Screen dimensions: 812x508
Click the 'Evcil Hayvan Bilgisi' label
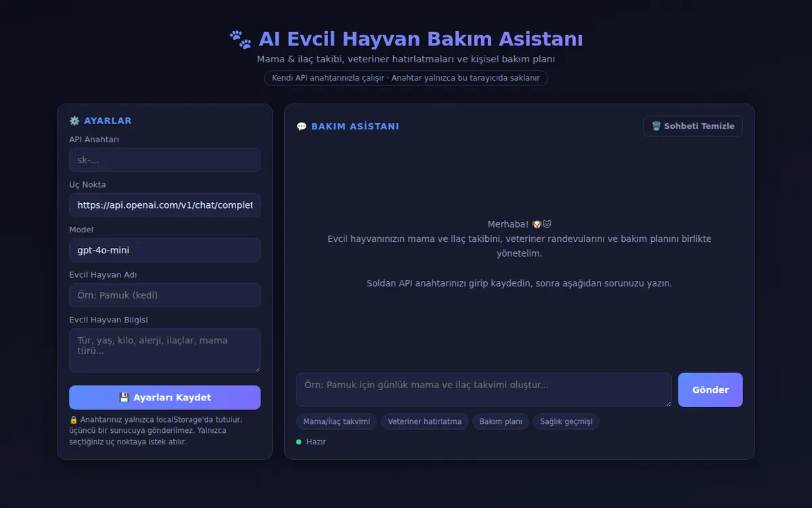pos(108,320)
